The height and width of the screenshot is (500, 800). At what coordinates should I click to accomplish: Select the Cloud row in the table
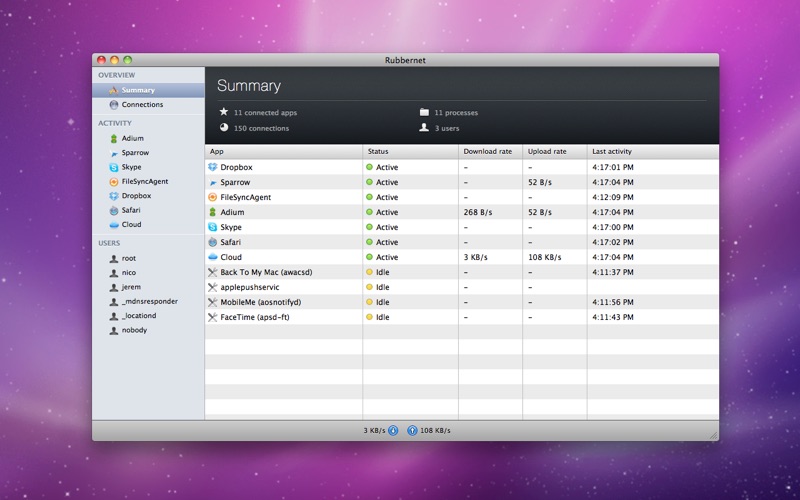pos(462,257)
